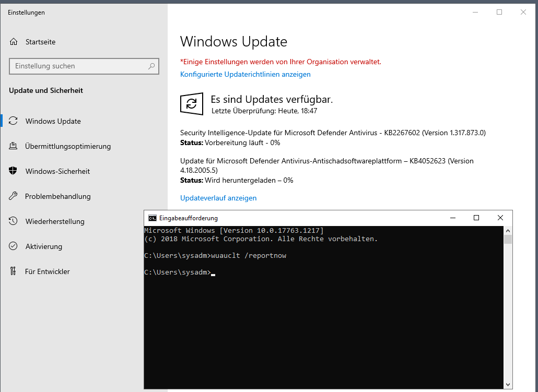Click the Problembehandlung wrench icon

13,196
